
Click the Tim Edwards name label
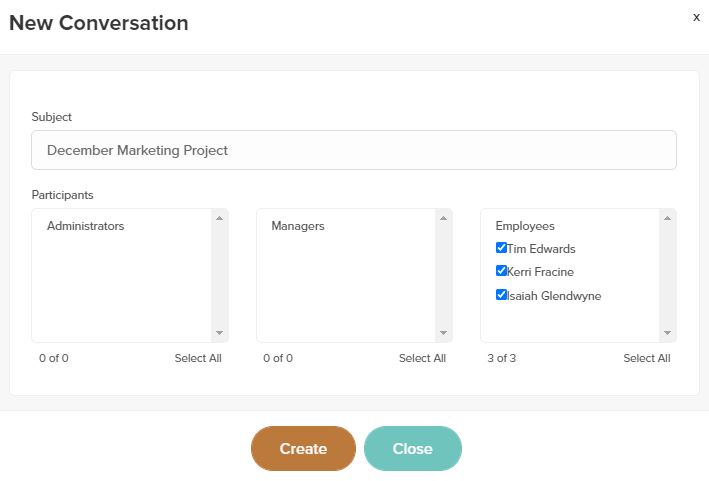point(541,249)
